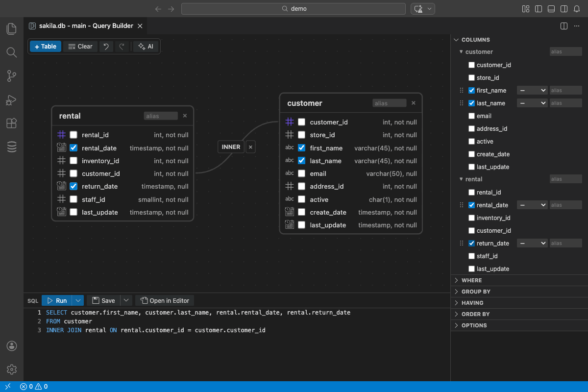Open the database view in the activity bar

tap(11, 147)
